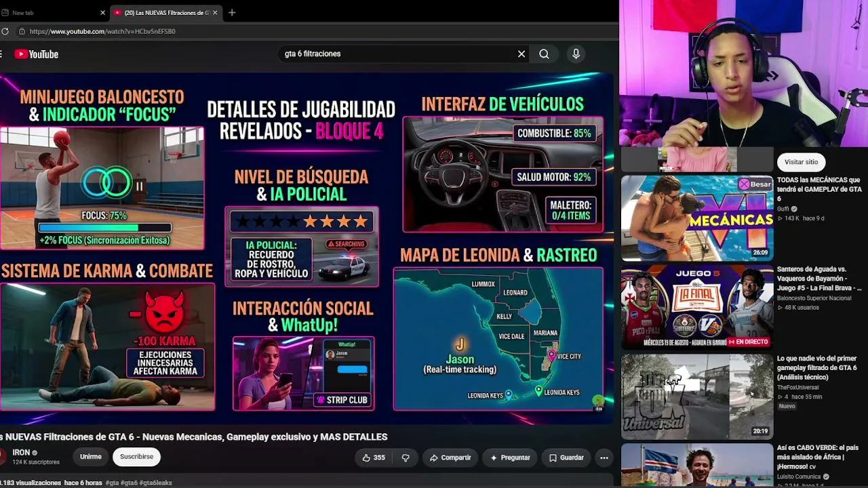This screenshot has height=488, width=868.
Task: Go to YouTube home via the logo
Action: click(x=37, y=54)
